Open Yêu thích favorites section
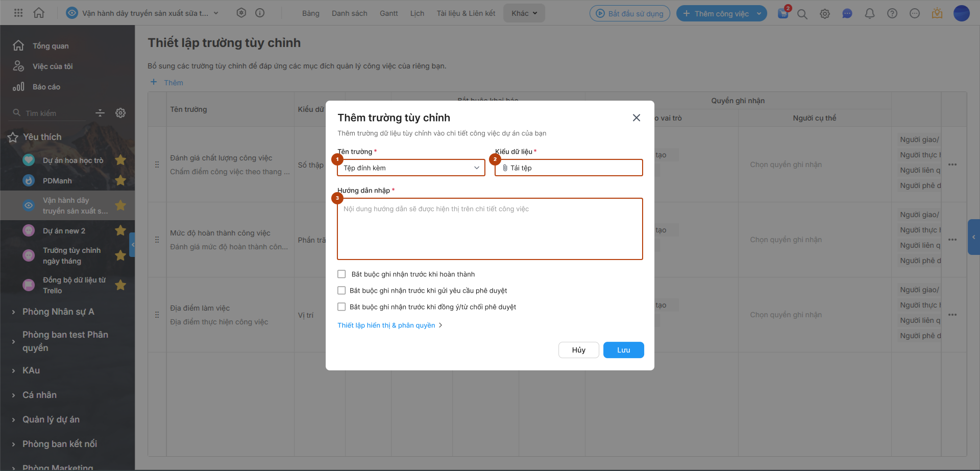The width and height of the screenshot is (980, 471). (x=42, y=137)
